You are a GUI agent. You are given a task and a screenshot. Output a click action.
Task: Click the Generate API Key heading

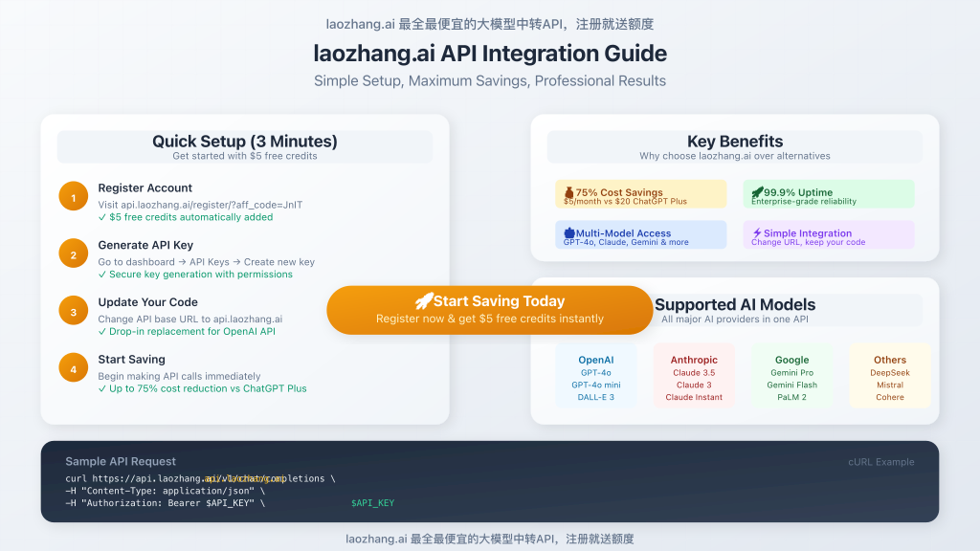click(x=145, y=245)
